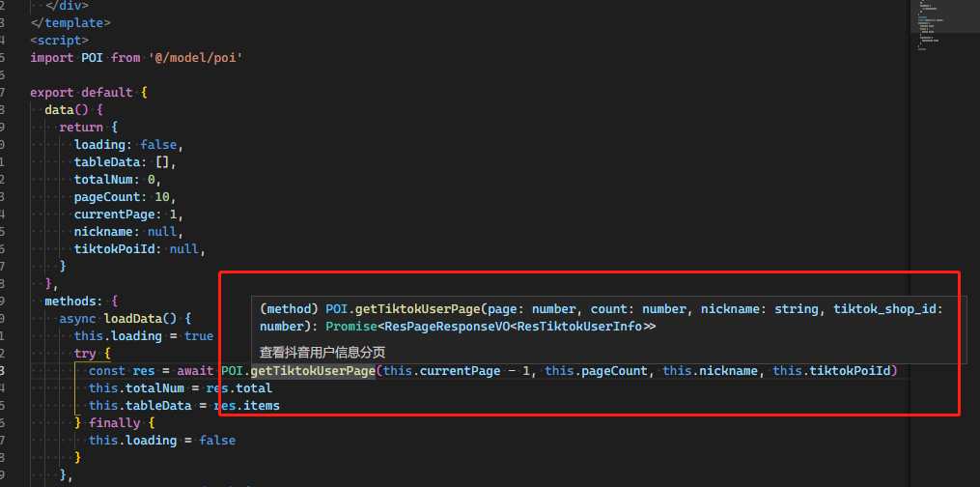980x487 pixels.
Task: Click the closing </div> tag
Action: pos(67,6)
